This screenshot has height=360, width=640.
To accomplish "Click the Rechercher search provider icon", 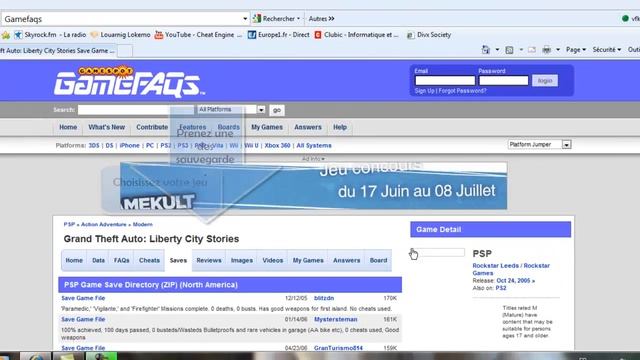I will [257, 18].
